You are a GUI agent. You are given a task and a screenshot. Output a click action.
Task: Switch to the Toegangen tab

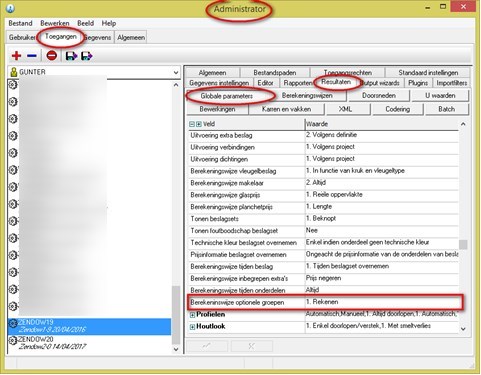tap(61, 37)
